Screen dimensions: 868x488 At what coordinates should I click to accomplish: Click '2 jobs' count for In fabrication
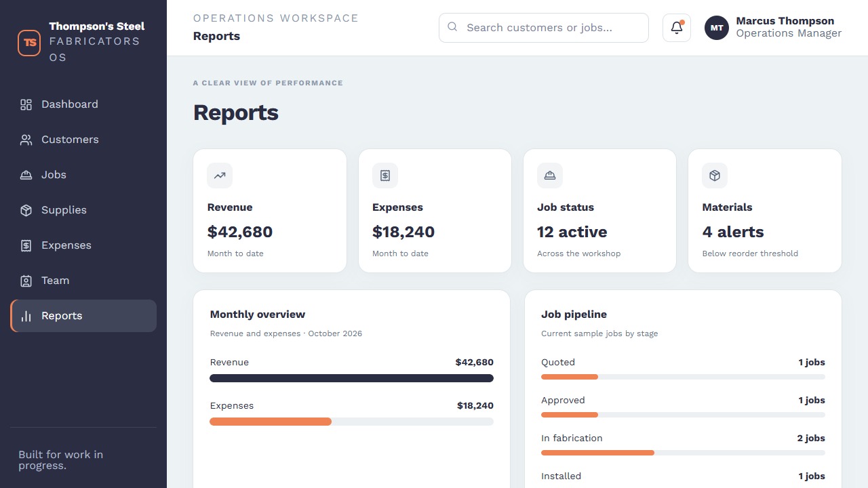pyautogui.click(x=811, y=439)
